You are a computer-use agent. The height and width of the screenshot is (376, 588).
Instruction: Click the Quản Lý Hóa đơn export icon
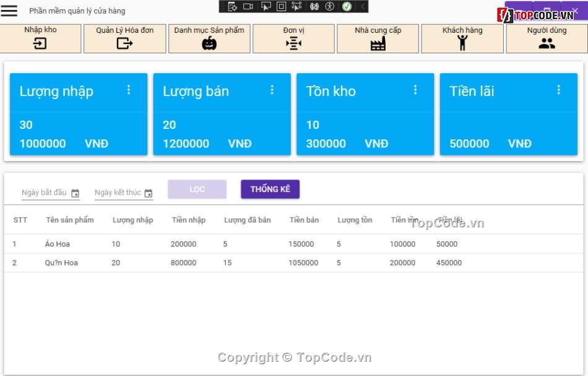coord(125,44)
